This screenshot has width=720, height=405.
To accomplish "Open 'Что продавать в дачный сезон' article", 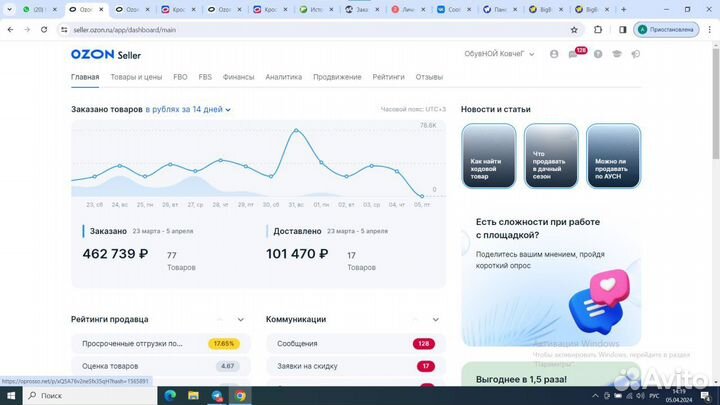I will 551,156.
